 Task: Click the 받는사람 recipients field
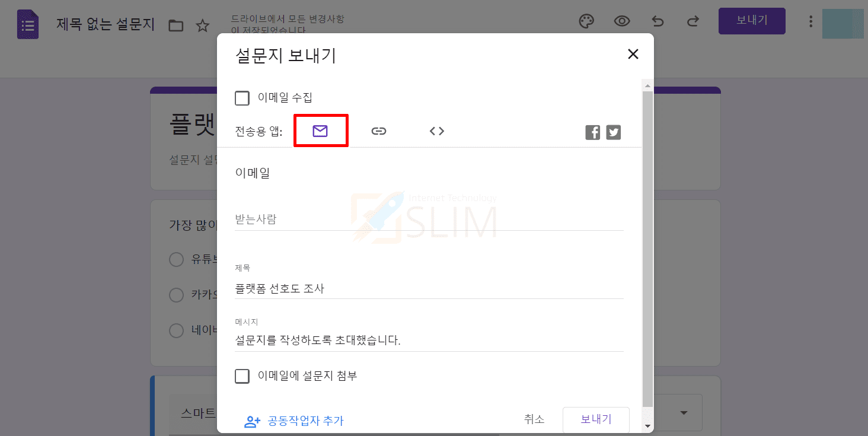(x=429, y=219)
